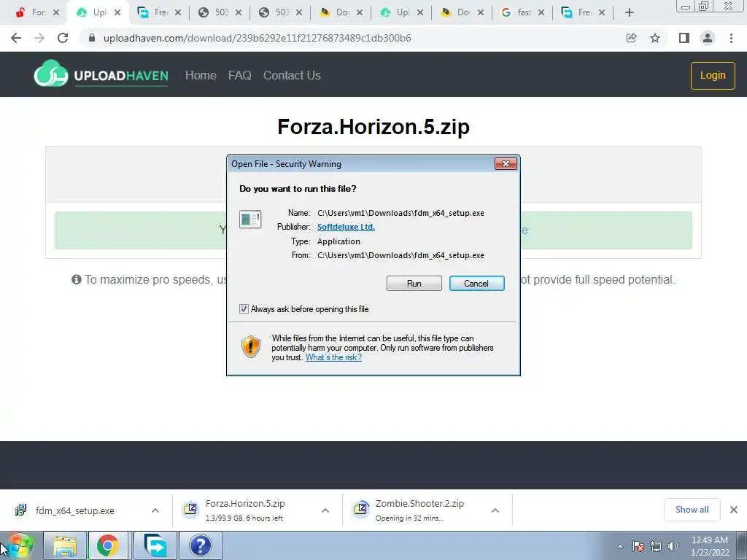This screenshot has height=560, width=747.
Task: Switch to the first '503' tab
Action: coord(220,12)
